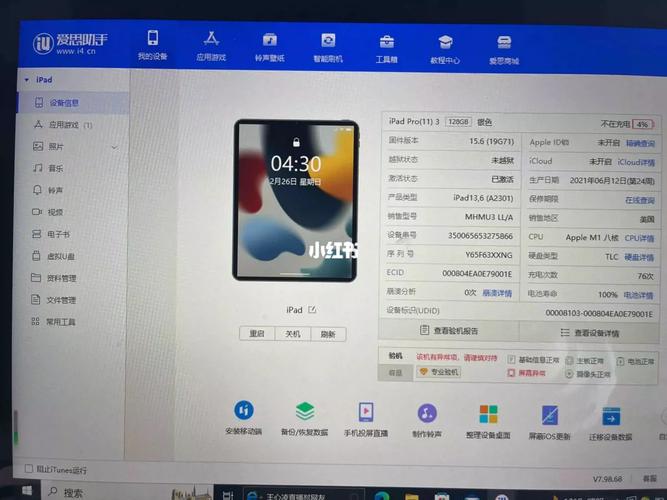Open the iCloud详情 details link

636,162
